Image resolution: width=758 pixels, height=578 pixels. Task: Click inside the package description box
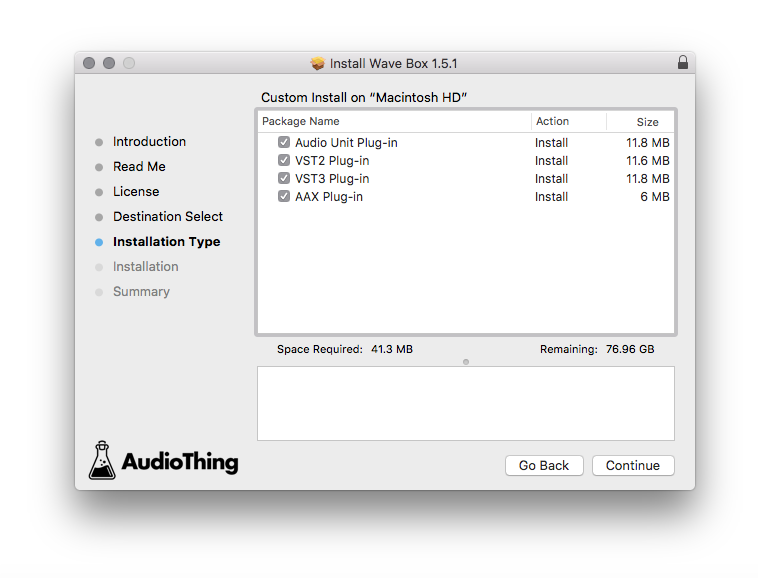pyautogui.click(x=465, y=403)
